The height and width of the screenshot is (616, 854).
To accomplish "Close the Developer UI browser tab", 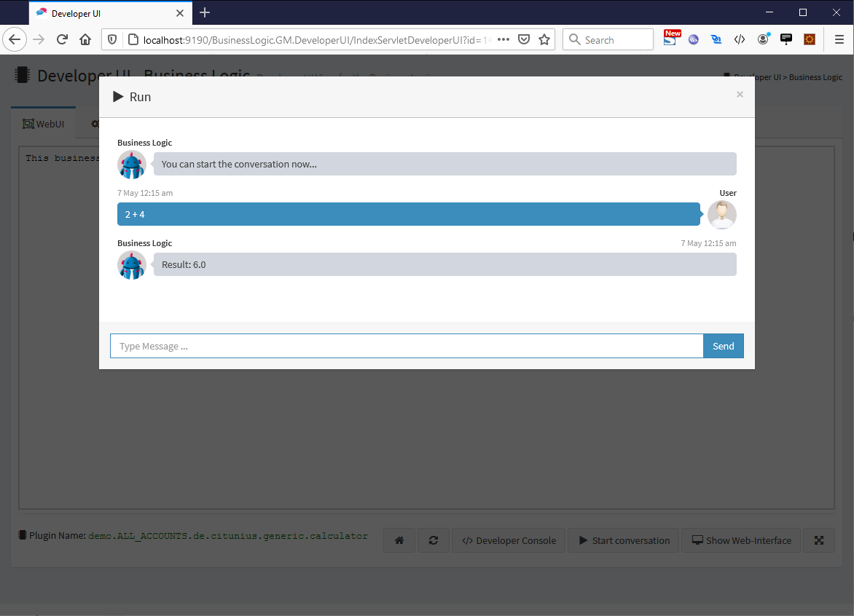I will [180, 13].
